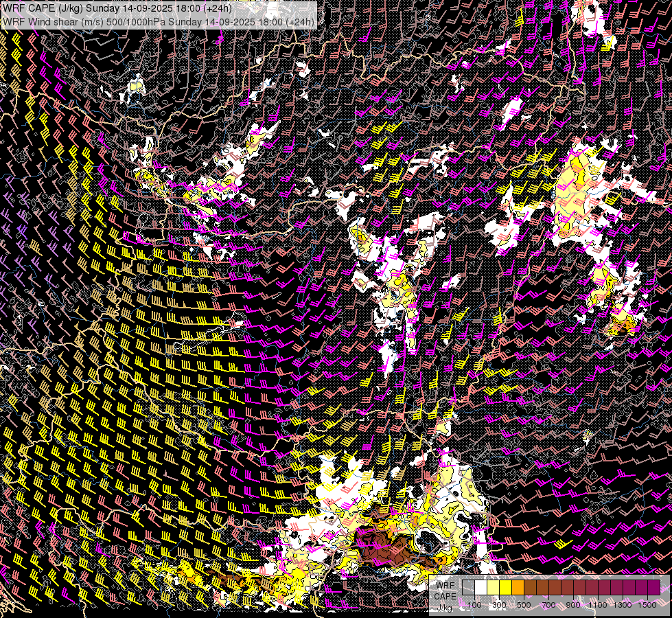Screen dimensions: 672x618
Task: Select the bright yellow legend swatch
Action: coord(506,587)
